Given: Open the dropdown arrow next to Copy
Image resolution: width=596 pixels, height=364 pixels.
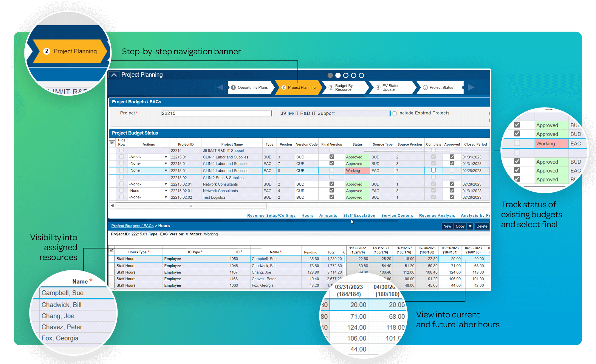Looking at the screenshot, I should point(470,226).
